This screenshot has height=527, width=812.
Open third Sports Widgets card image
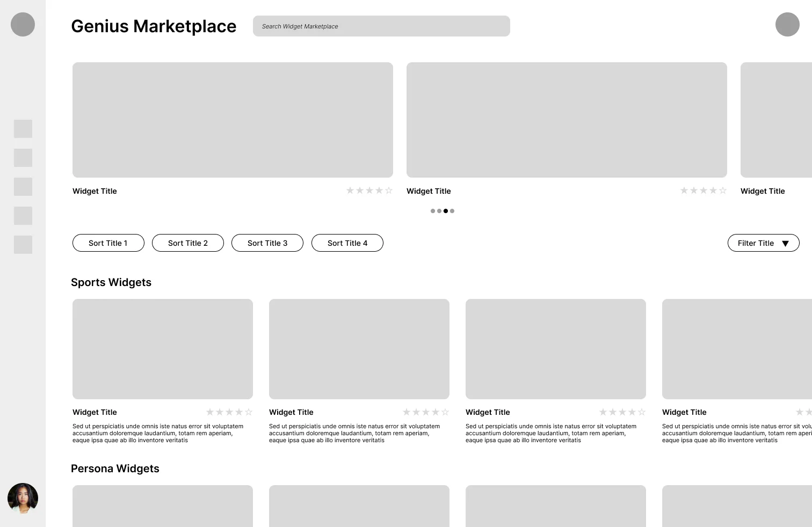556,349
